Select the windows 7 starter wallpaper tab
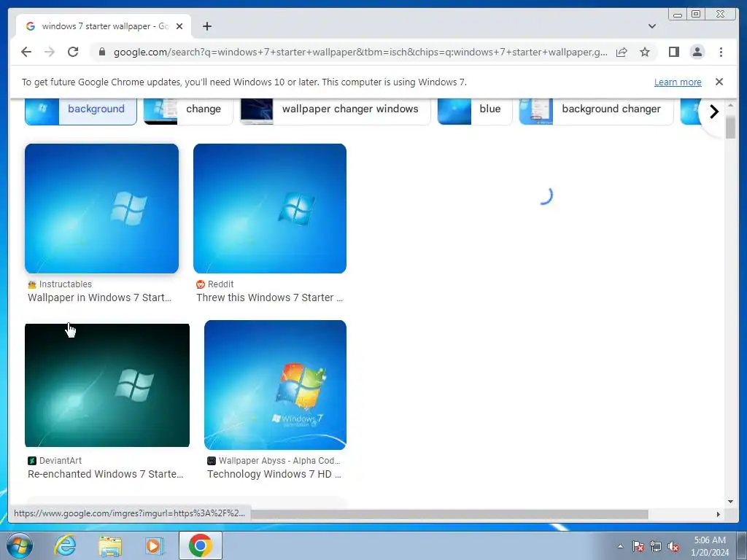The height and width of the screenshot is (560, 747). click(104, 26)
